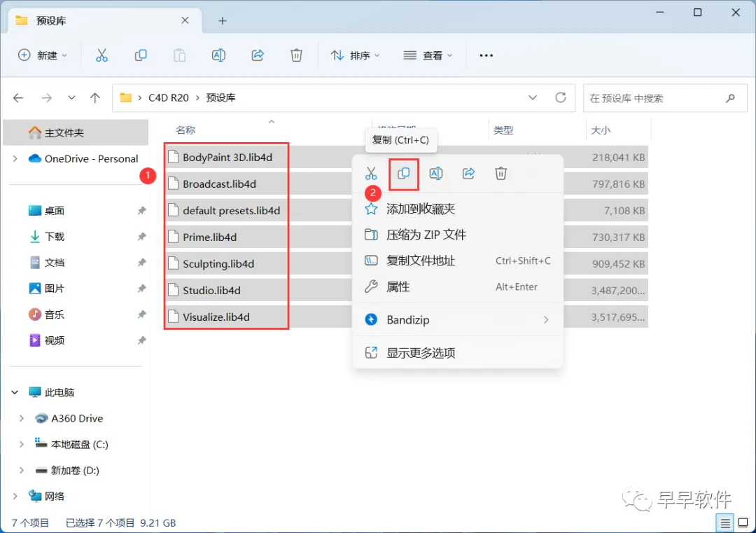Viewport: 756px width, 533px height.
Task: Open the 排序 sort dropdown
Action: click(356, 55)
